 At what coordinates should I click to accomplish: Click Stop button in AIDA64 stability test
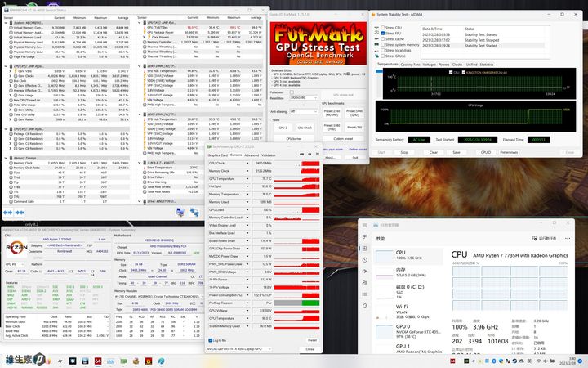404,152
